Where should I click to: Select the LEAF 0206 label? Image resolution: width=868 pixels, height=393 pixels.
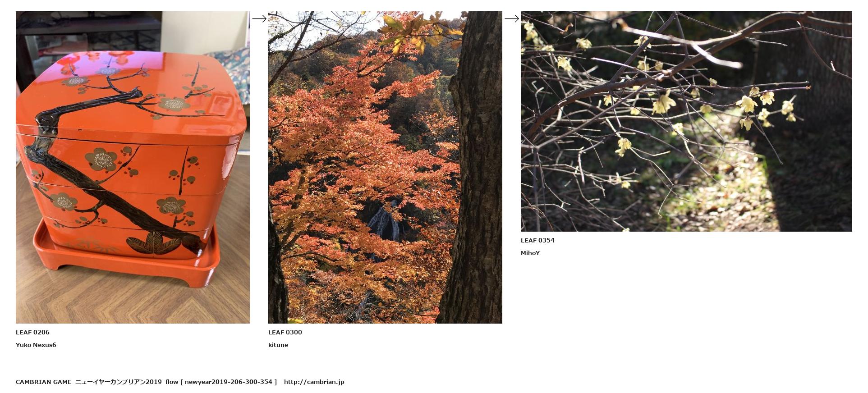tap(32, 332)
